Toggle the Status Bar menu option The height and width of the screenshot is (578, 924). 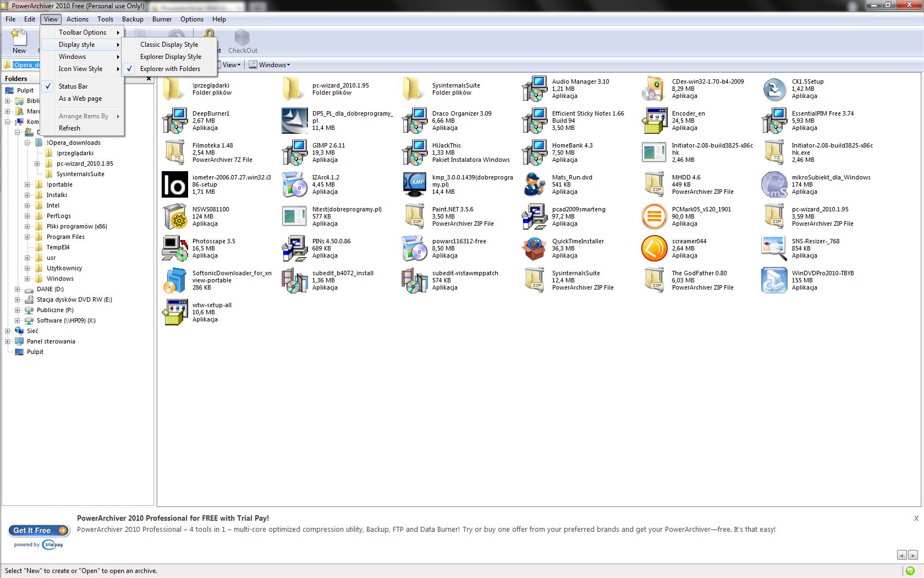[x=82, y=86]
